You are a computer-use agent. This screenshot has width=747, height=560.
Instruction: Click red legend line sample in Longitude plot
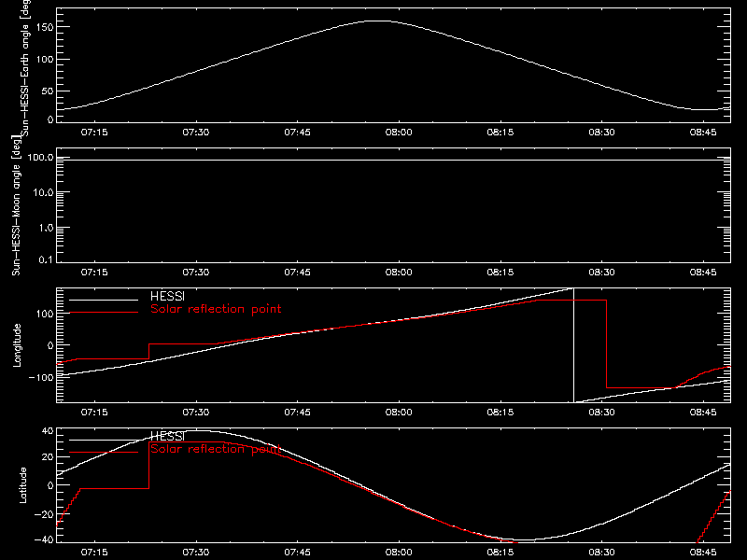104,313
